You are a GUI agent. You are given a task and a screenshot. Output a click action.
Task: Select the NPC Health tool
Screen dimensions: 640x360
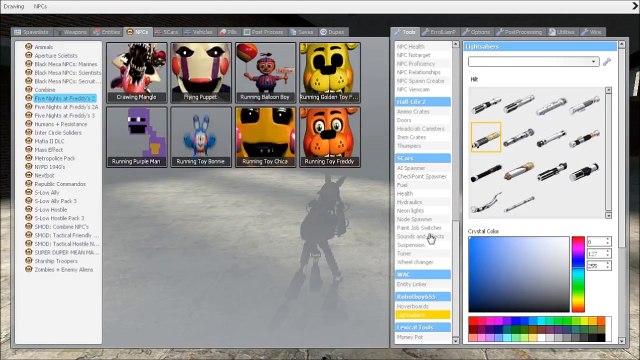tap(423, 47)
